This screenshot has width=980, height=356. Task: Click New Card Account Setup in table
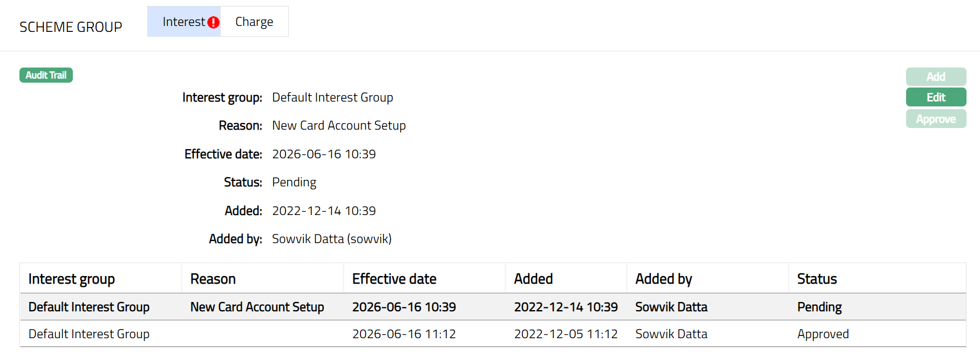pos(257,307)
